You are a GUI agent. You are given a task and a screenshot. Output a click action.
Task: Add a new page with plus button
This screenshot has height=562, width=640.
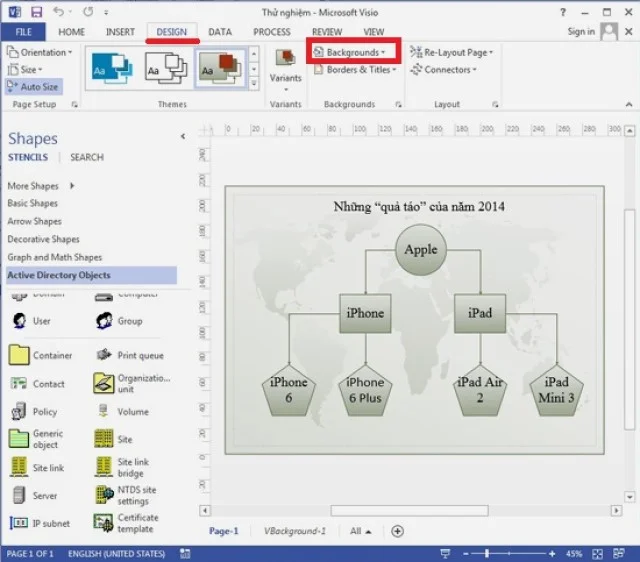tap(397, 531)
